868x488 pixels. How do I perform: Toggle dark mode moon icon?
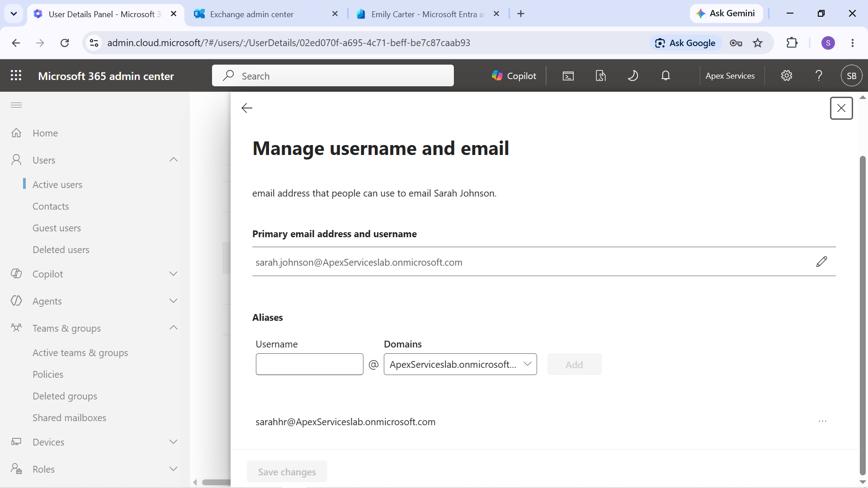(633, 76)
